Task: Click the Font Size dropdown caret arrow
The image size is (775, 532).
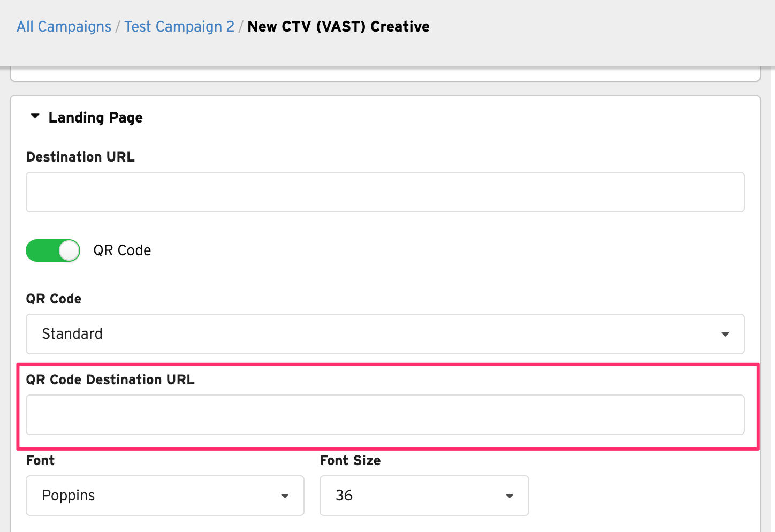Action: tap(510, 496)
